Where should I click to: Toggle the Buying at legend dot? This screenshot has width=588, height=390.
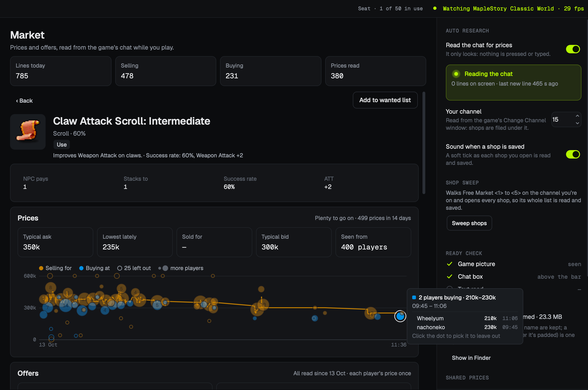pyautogui.click(x=81, y=268)
